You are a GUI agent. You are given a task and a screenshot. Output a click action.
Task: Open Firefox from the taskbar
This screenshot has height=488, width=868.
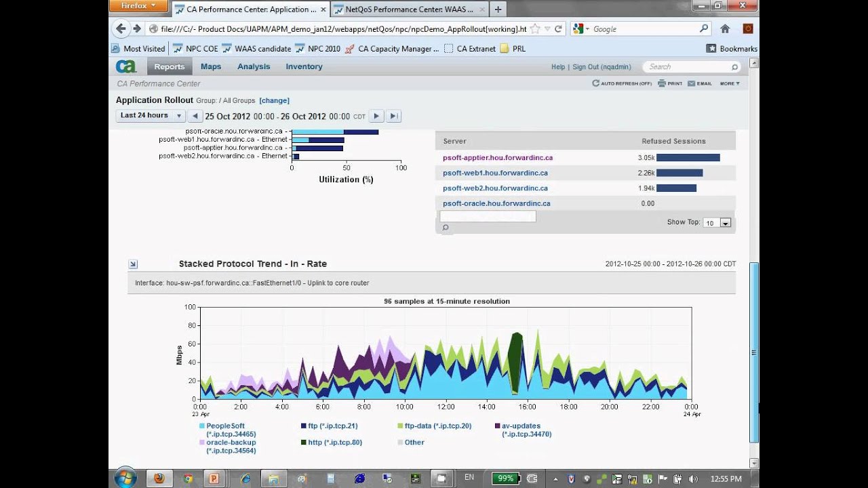159,478
